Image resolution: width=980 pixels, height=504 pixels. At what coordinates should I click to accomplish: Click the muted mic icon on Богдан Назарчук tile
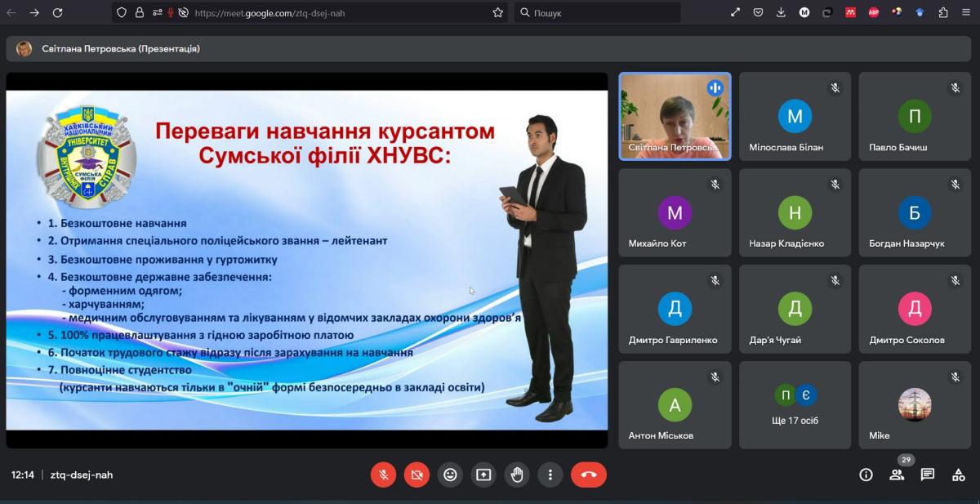pyautogui.click(x=955, y=185)
